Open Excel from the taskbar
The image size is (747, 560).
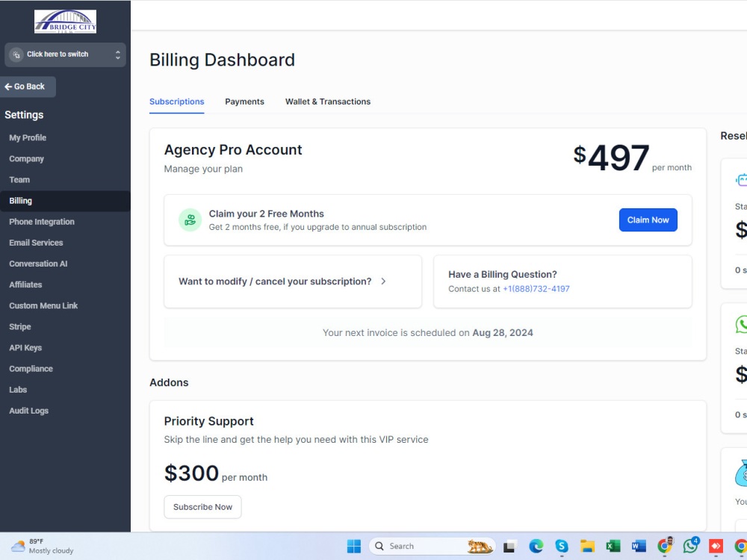[613, 547]
